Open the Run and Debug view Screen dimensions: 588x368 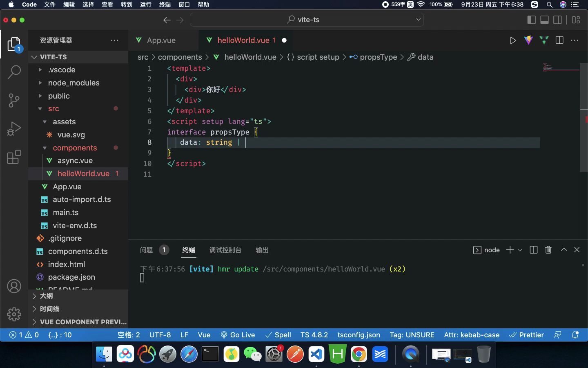pos(14,129)
